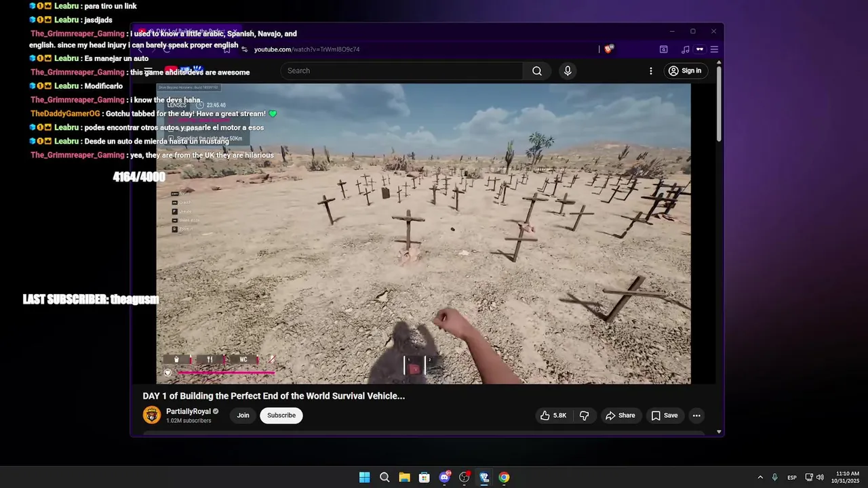This screenshot has height=488, width=868.
Task: Open YouTube settings three-dot menu
Action: tap(651, 70)
